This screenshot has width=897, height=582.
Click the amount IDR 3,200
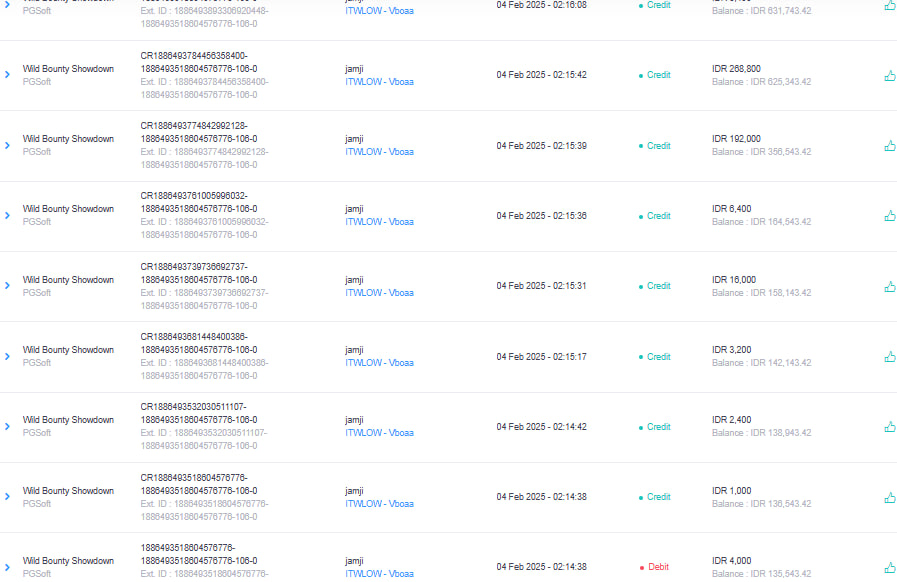click(732, 350)
